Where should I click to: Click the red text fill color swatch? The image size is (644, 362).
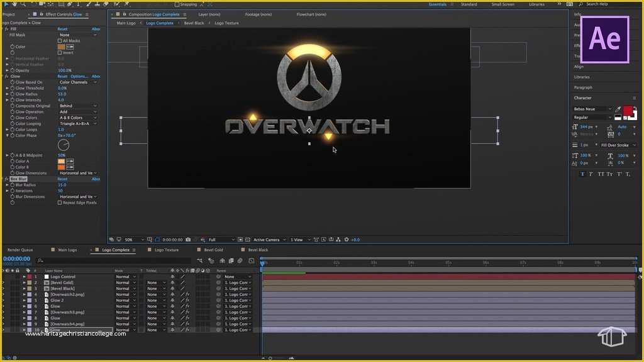pos(628,111)
